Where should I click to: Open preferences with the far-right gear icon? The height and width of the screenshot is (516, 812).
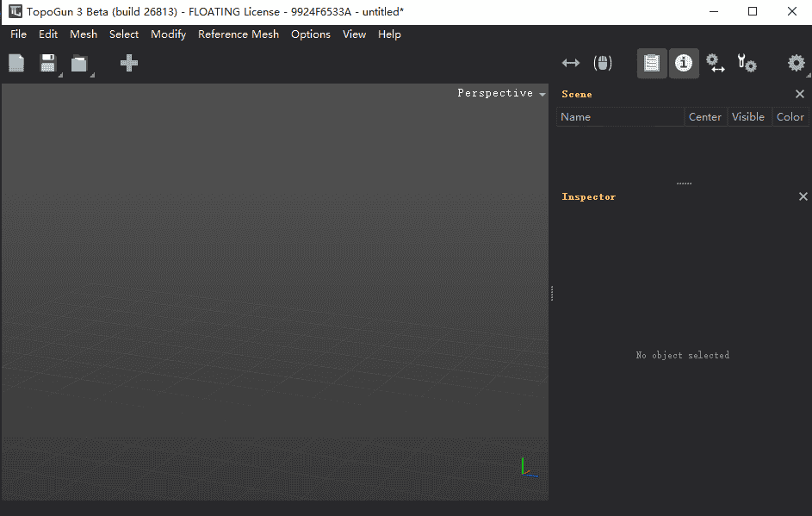(797, 64)
